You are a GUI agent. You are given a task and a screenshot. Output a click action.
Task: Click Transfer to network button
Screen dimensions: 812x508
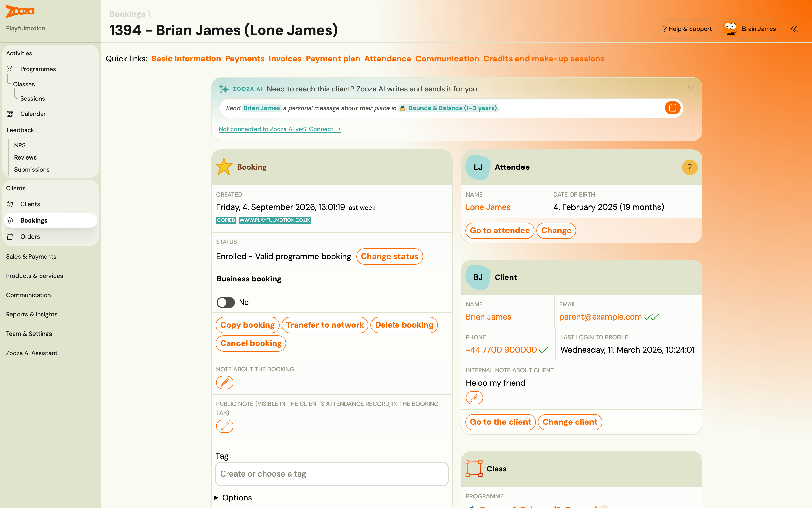[x=325, y=325]
